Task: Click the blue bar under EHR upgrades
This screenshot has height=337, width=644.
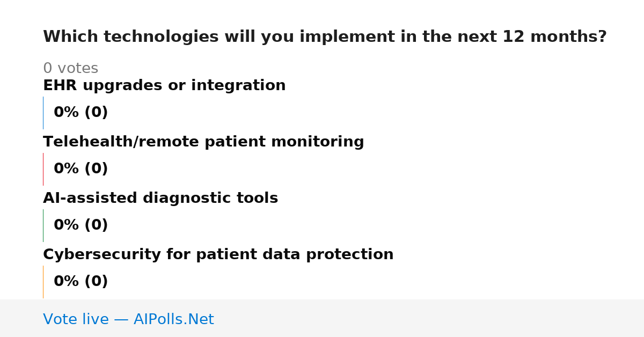Action: pos(43,113)
